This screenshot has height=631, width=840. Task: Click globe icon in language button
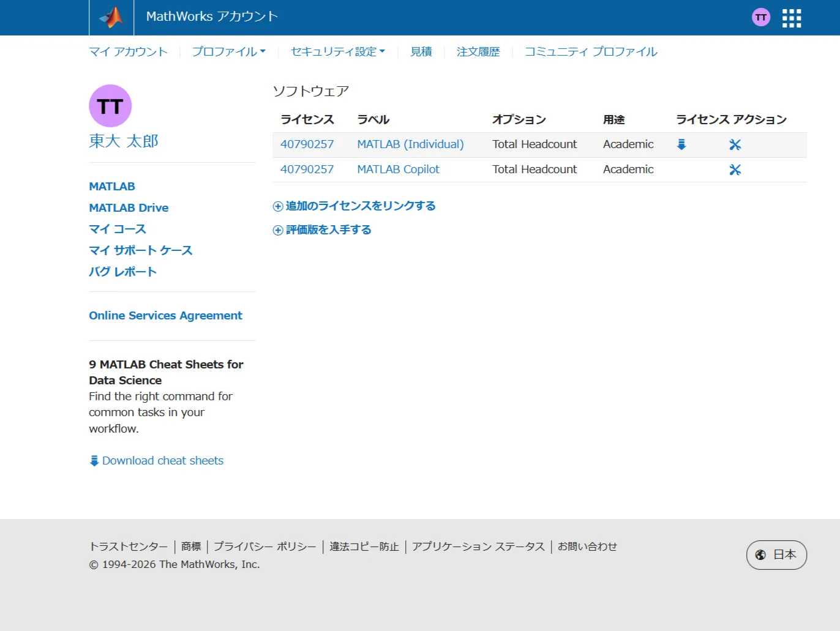760,554
